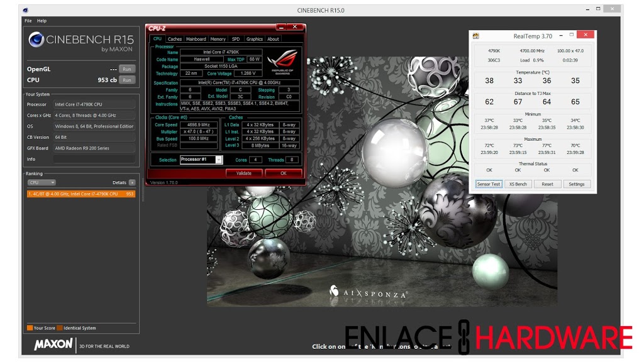Click the ROG Republic of Gamers logo
This screenshot has height=362, width=644.
point(282,61)
